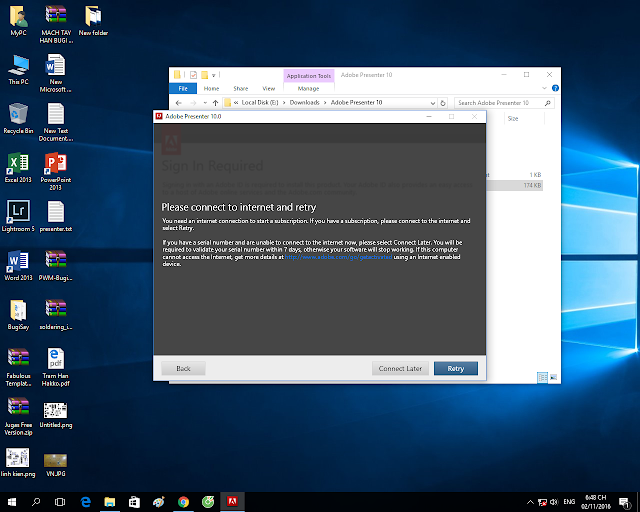Expand the Explorer ribbon chevron

coord(544,88)
